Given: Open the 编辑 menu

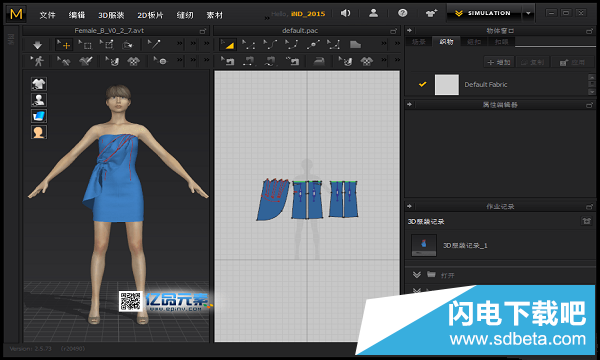Looking at the screenshot, I should point(77,15).
